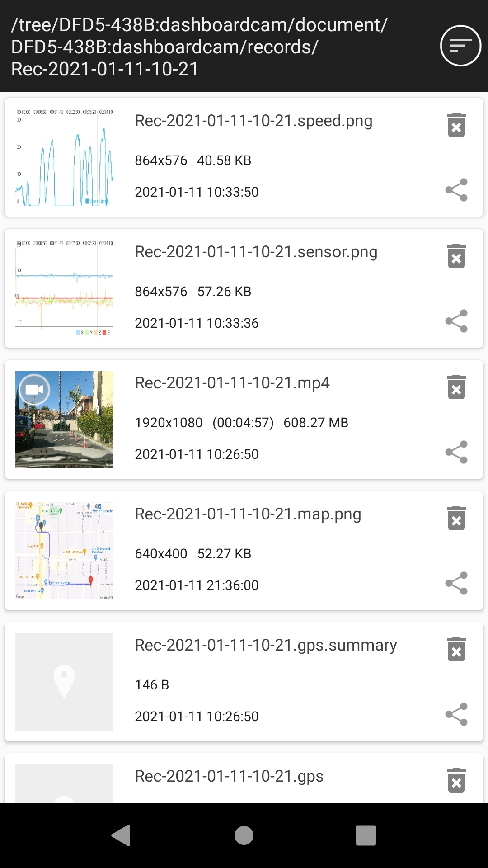The image size is (488, 868).
Task: Share the map.png file
Action: pos(456,583)
